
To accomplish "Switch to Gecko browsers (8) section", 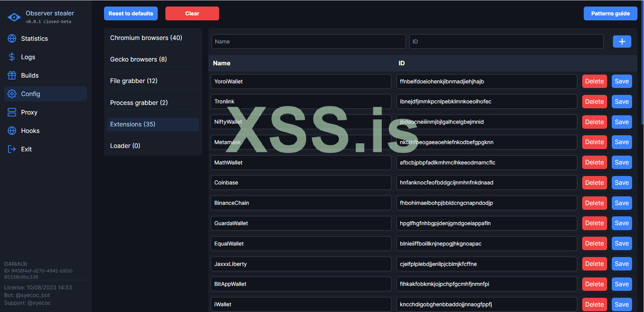I will 153,59.
